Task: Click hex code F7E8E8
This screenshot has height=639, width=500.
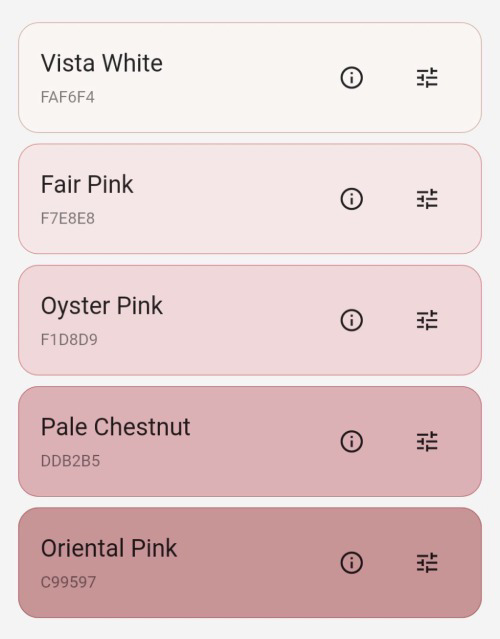Action: pyautogui.click(x=68, y=218)
